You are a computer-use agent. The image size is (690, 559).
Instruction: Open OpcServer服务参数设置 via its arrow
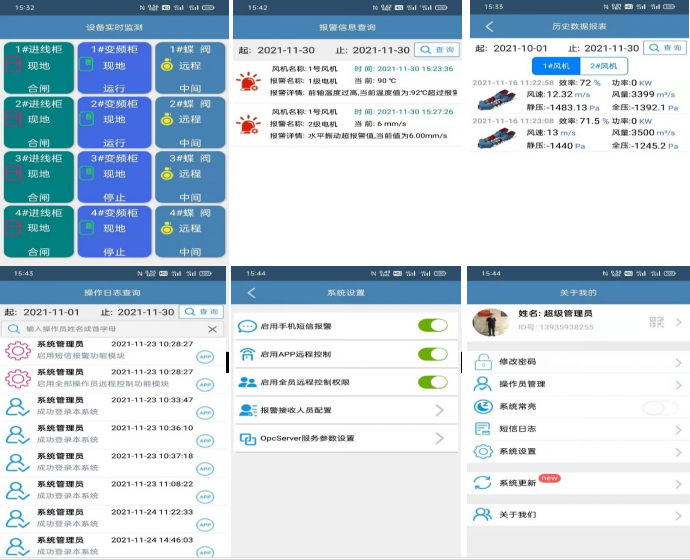[x=439, y=438]
